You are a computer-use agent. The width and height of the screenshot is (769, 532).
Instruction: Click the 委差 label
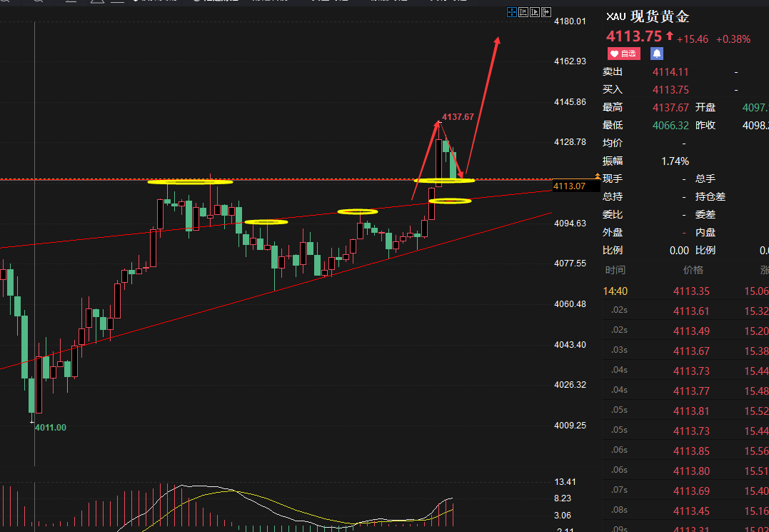(x=705, y=214)
